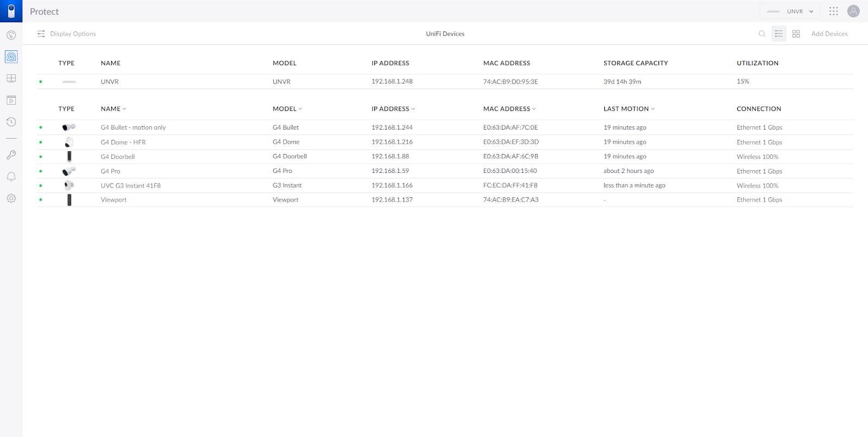
Task: Open the Access key sidebar icon
Action: click(11, 155)
